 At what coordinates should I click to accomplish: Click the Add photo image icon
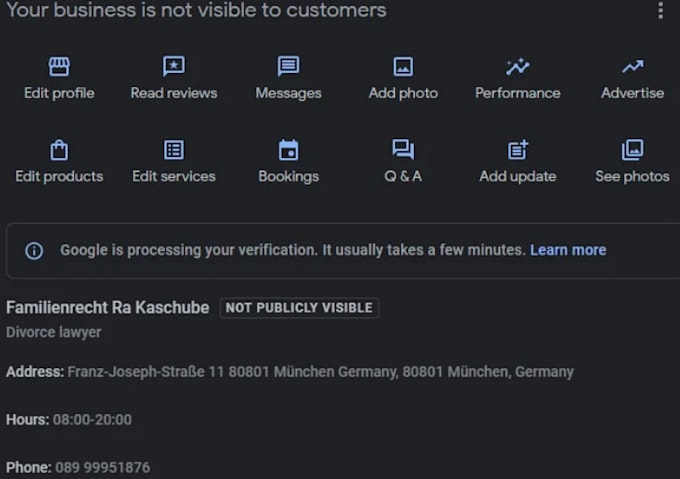[403, 67]
